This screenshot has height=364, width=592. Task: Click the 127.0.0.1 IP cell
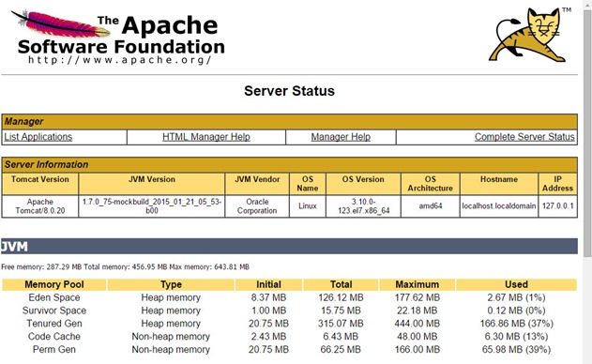click(x=557, y=206)
